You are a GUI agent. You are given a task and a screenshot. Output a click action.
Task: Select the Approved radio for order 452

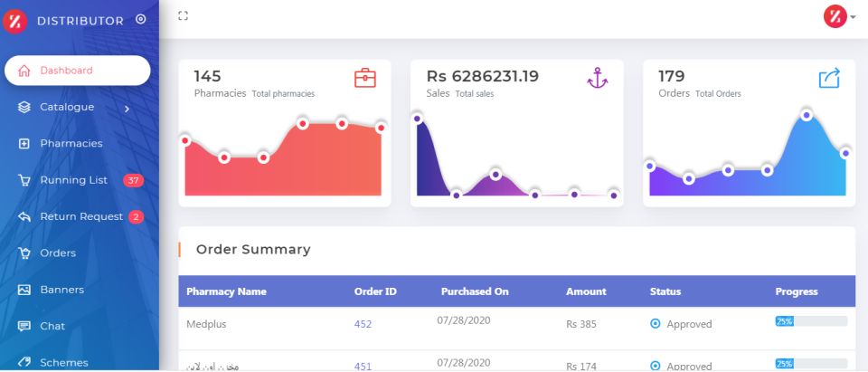click(x=656, y=324)
